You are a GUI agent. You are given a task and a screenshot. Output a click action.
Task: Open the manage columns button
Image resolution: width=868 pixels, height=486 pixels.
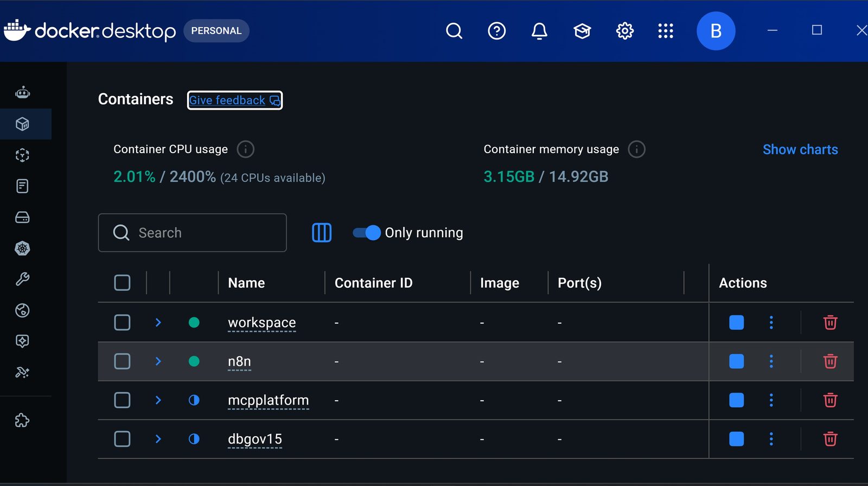click(322, 232)
